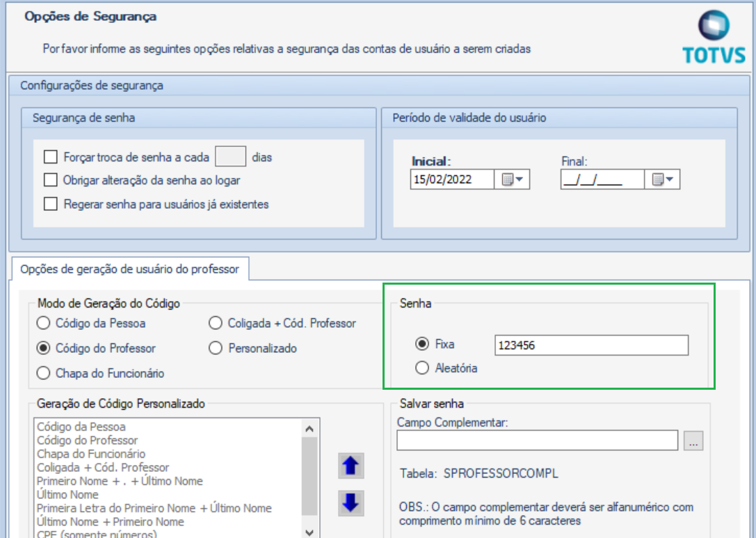This screenshot has height=538, width=756.
Task: Select 'Primeiro Nome + . + Último Nome' item
Action: pos(120,481)
